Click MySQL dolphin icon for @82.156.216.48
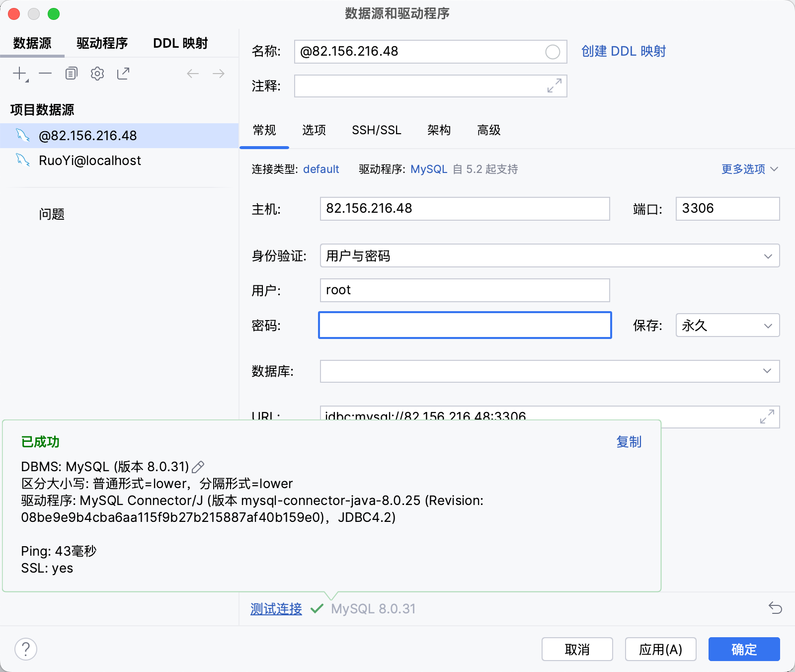The height and width of the screenshot is (672, 795). tap(23, 135)
